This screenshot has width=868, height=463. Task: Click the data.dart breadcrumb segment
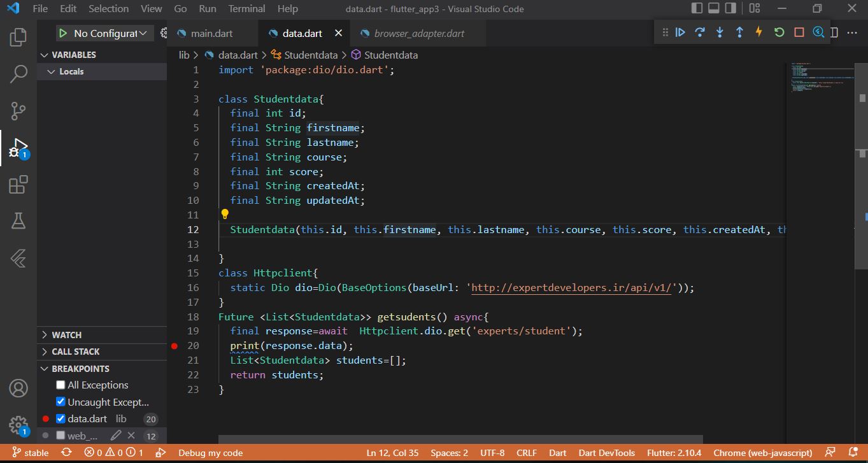238,55
